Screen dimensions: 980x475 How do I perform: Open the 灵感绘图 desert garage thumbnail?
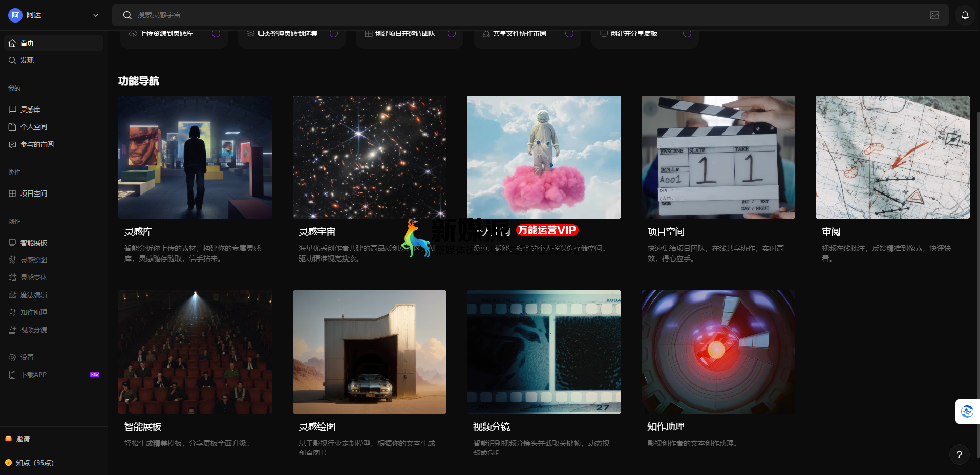[370, 352]
